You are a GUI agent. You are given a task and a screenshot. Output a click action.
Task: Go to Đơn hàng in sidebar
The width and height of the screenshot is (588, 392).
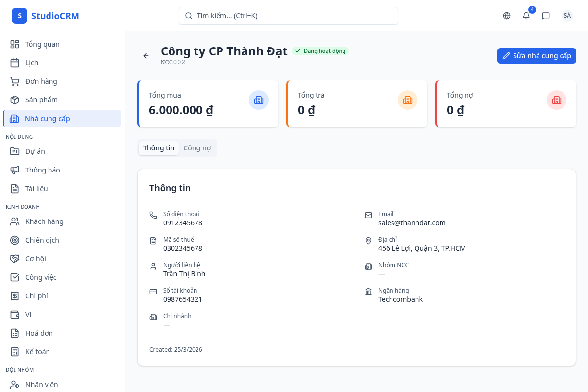(41, 81)
